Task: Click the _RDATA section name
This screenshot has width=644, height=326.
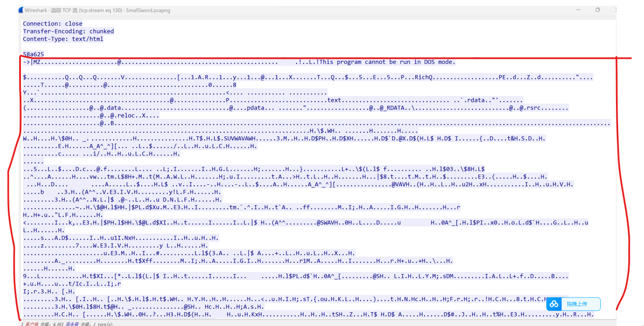Action: [x=392, y=108]
